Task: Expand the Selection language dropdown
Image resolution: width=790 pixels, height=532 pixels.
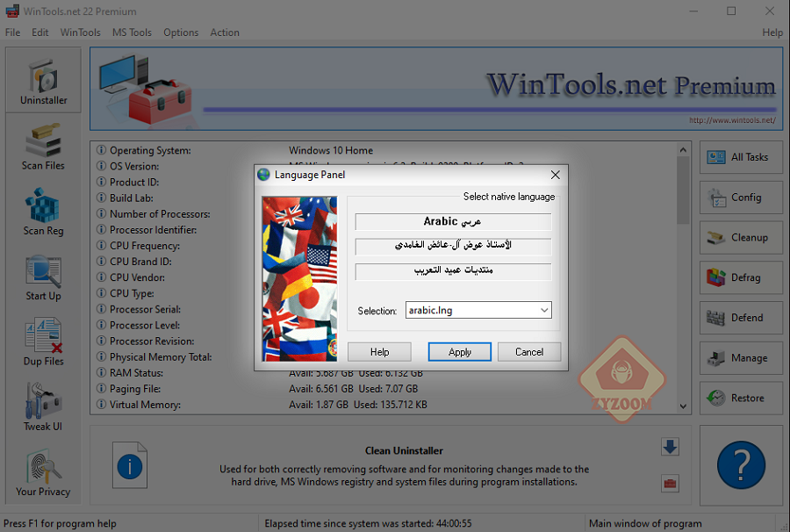Action: (x=544, y=311)
